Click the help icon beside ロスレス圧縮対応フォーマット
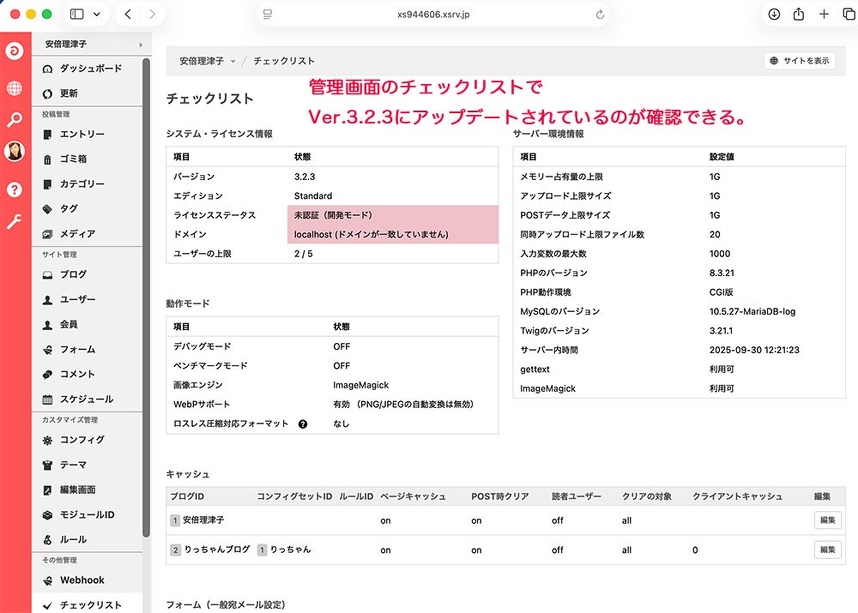This screenshot has height=613, width=858. pos(302,424)
